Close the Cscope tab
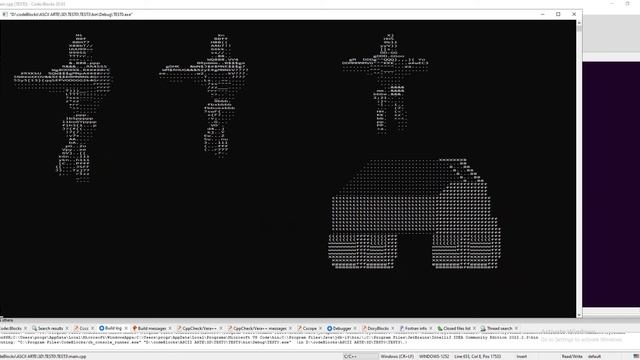The height and width of the screenshot is (360, 640). coord(320,328)
